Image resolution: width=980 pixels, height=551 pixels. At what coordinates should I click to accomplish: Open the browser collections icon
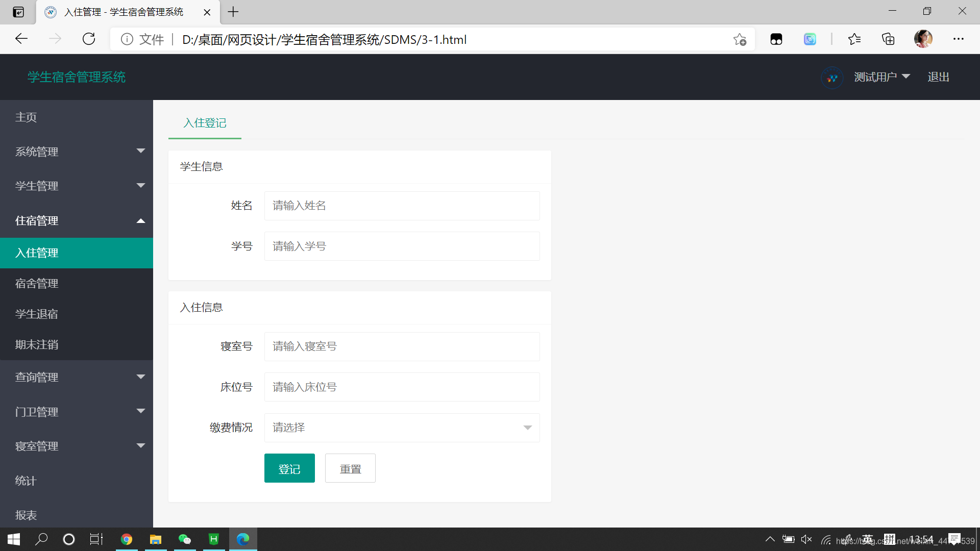tap(888, 39)
